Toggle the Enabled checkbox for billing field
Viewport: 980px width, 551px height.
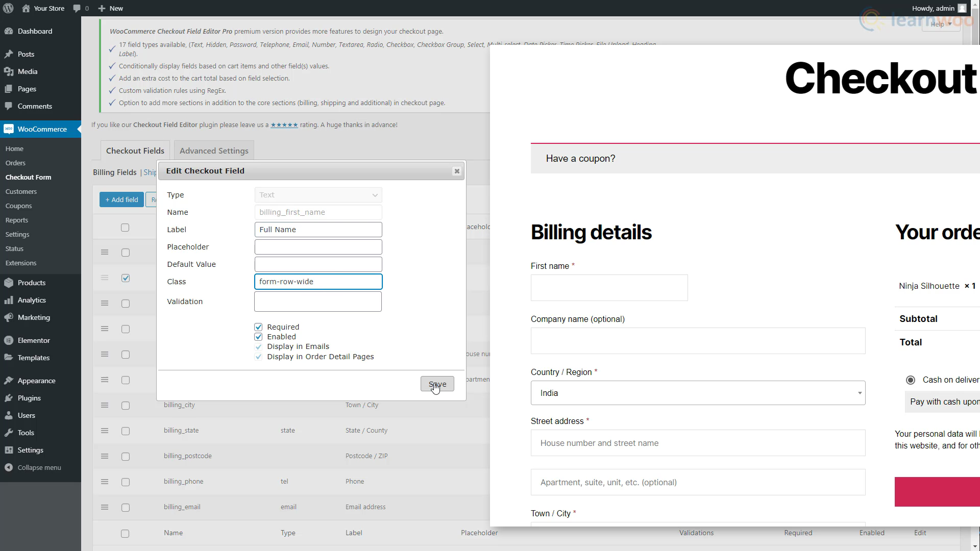click(258, 336)
